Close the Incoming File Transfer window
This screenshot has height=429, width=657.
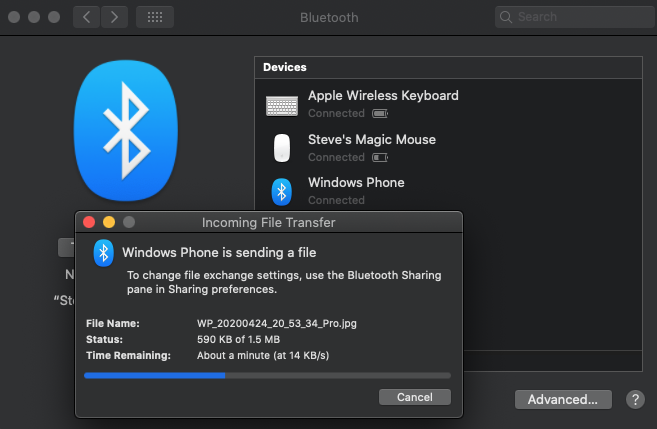[x=89, y=222]
